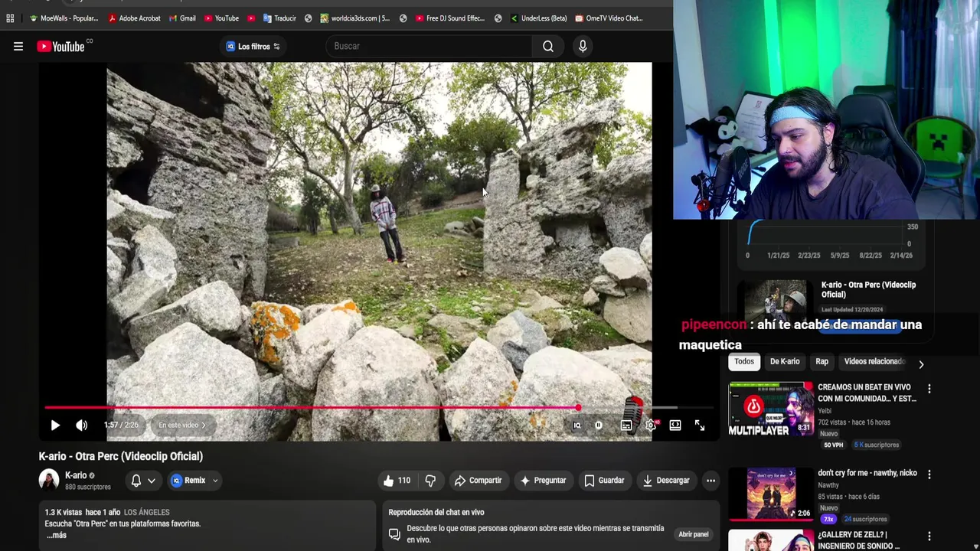Play the paused video
Image resolution: width=980 pixels, height=551 pixels.
coord(55,425)
